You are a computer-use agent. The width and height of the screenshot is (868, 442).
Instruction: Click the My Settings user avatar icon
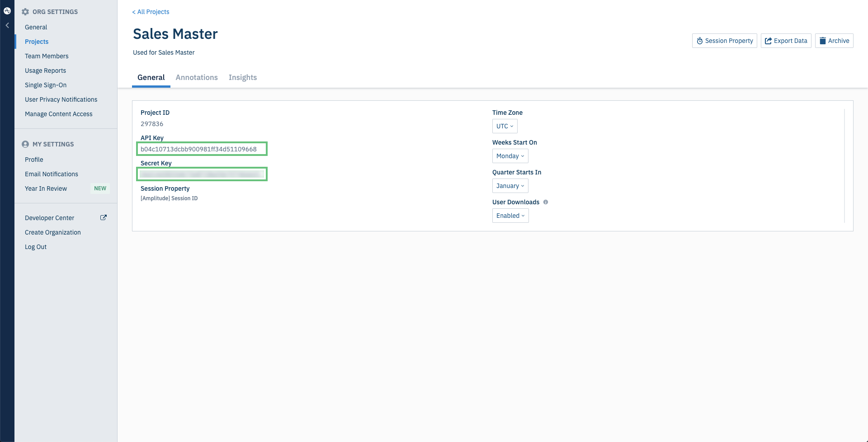pyautogui.click(x=25, y=144)
